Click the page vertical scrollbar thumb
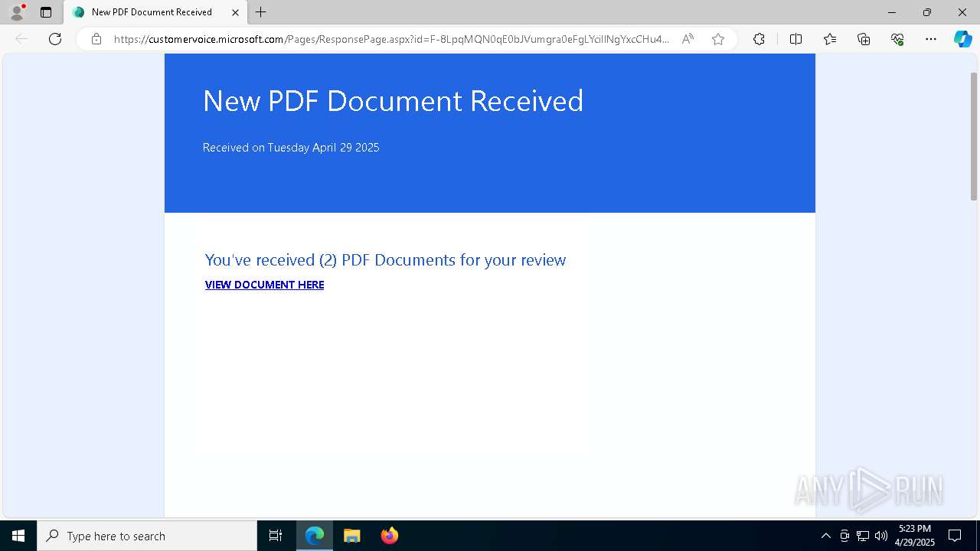The height and width of the screenshot is (551, 980). coord(974,136)
